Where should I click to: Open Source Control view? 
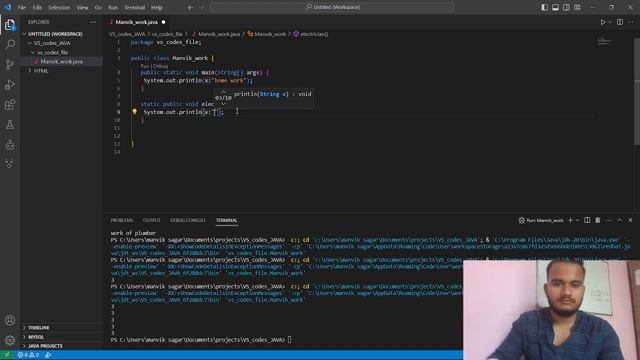(10, 64)
